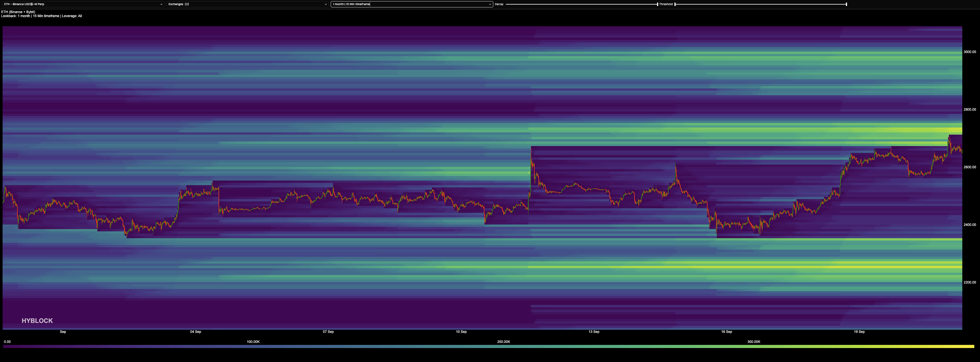Click the 0.00 color scale label
This screenshot has width=980, height=362.
click(x=7, y=342)
